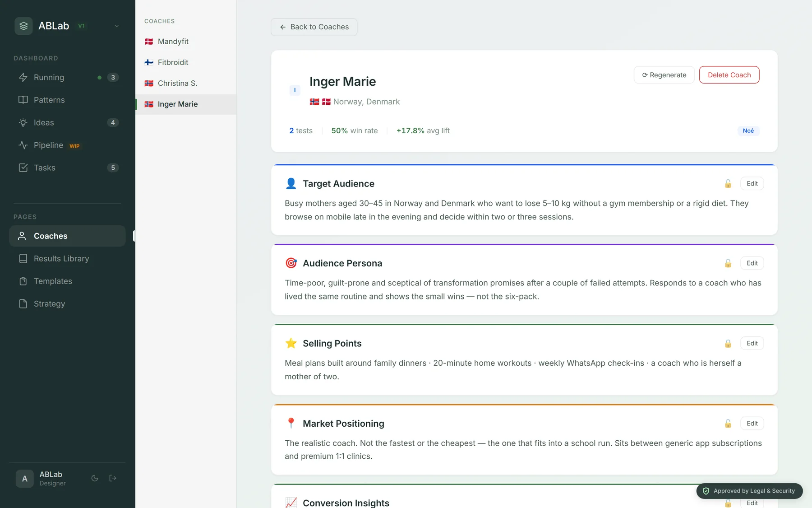The height and width of the screenshot is (508, 812).
Task: Open the ABLab workspace dropdown chevron
Action: 116,26
